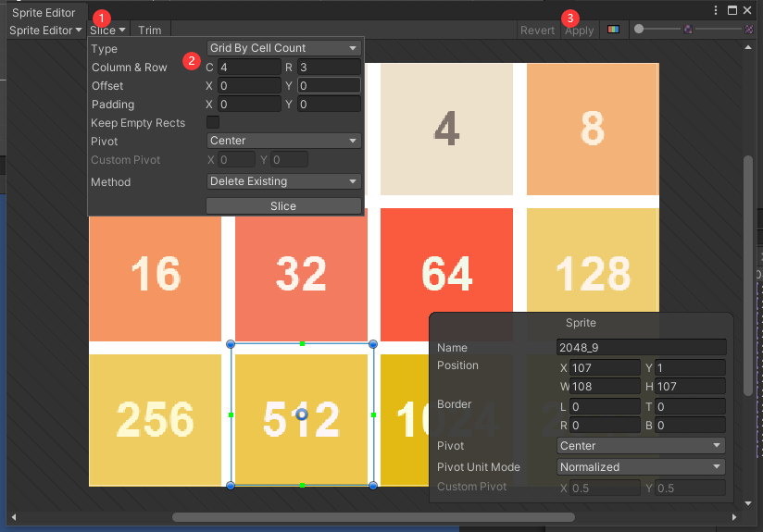Open the Sprite Editor mode dropdown
763x532 pixels.
45,31
